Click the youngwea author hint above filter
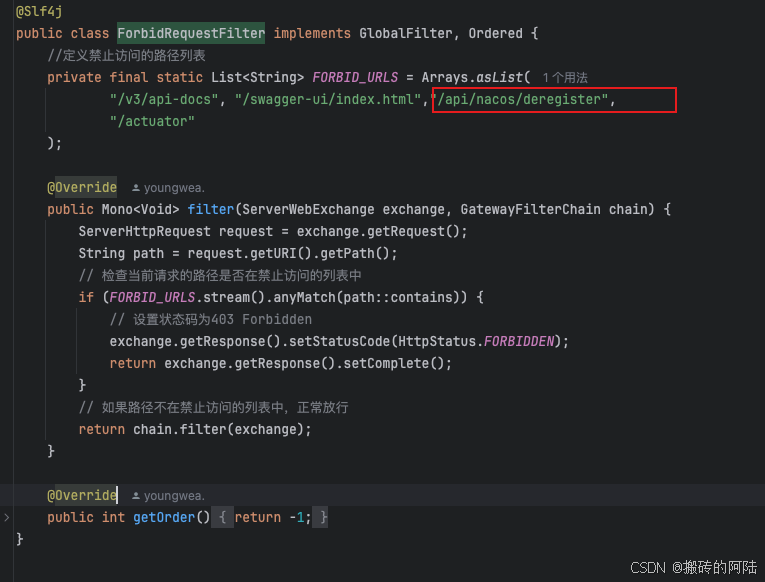The width and height of the screenshot is (765, 582). click(168, 188)
